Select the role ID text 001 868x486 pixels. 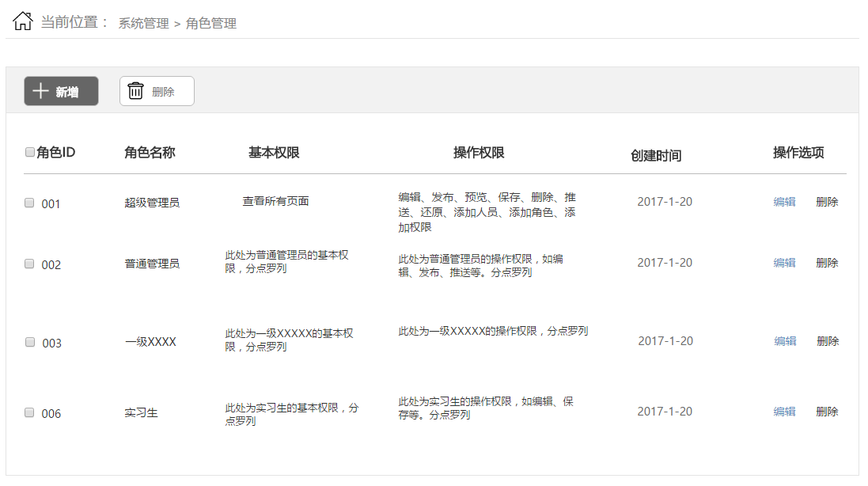(51, 203)
